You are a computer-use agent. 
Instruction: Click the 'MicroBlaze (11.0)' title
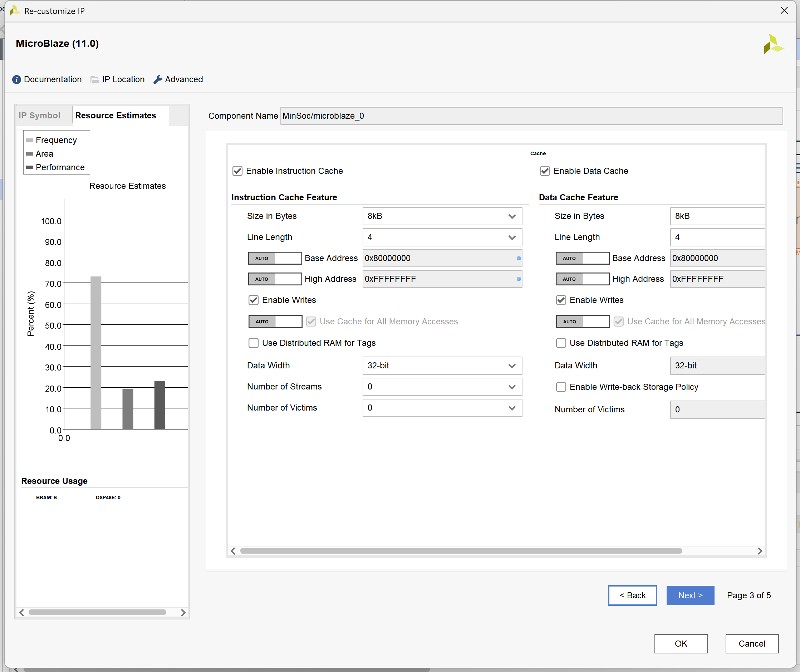pos(57,43)
